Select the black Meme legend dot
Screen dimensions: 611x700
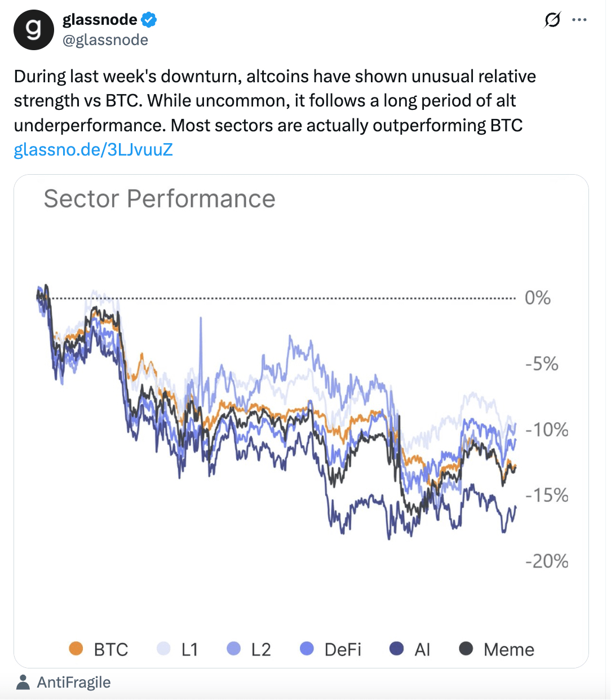466,649
